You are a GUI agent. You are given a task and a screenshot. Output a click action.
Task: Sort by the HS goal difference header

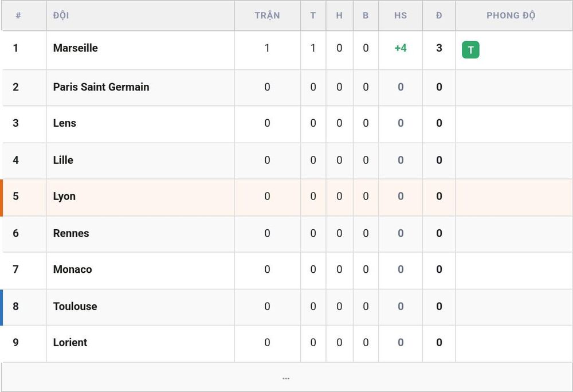click(401, 15)
